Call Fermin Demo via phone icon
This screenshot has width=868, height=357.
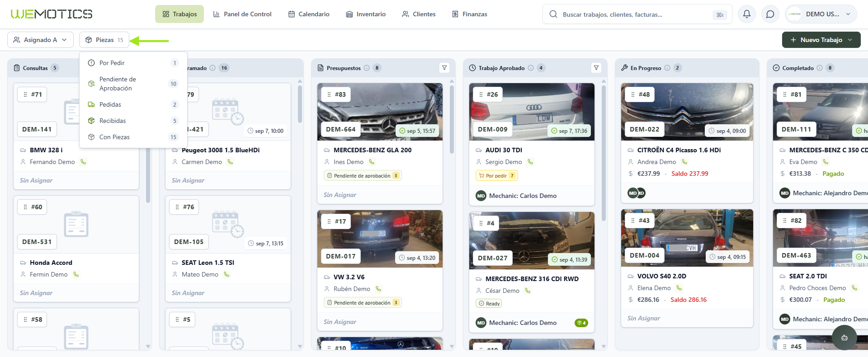point(76,274)
